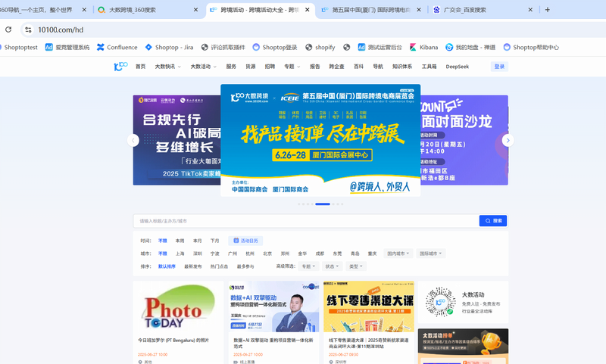606x364 pixels.
Task: Filter city by 重庆
Action: [x=372, y=254]
